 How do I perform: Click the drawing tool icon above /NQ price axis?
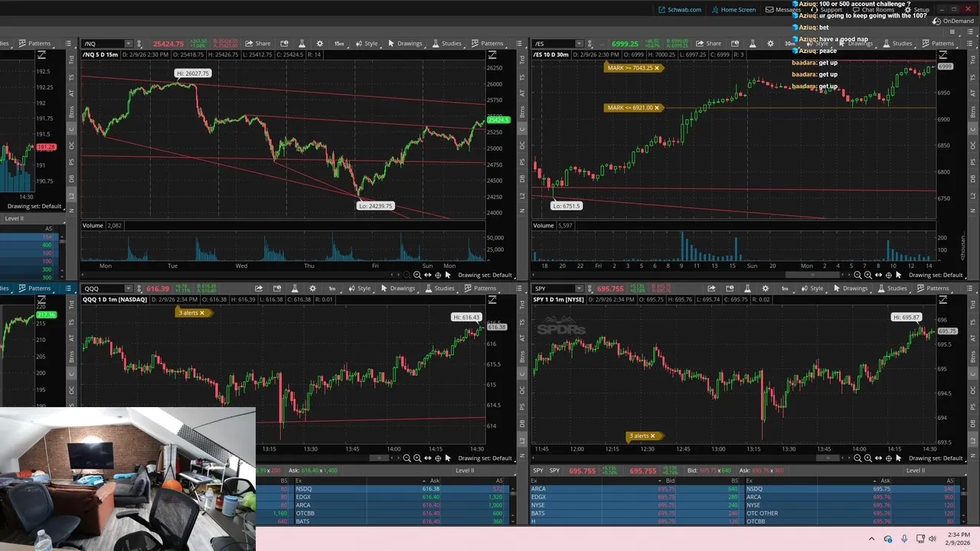point(492,55)
